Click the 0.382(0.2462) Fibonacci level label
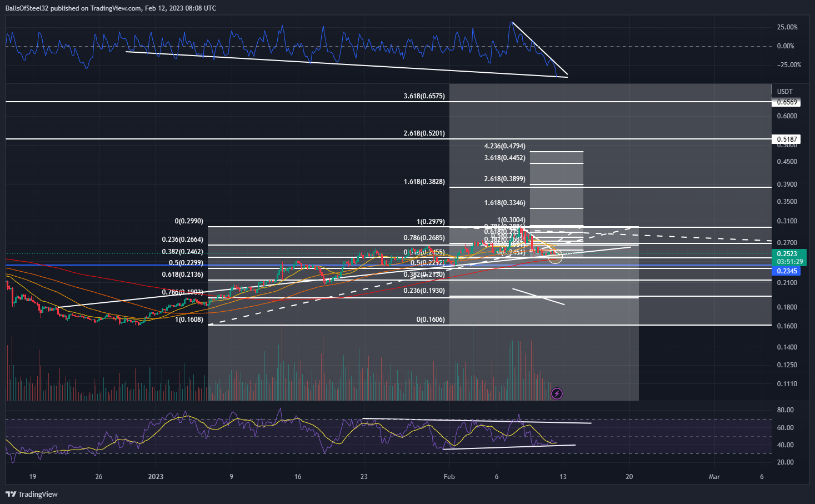This screenshot has height=504, width=815. [183, 252]
